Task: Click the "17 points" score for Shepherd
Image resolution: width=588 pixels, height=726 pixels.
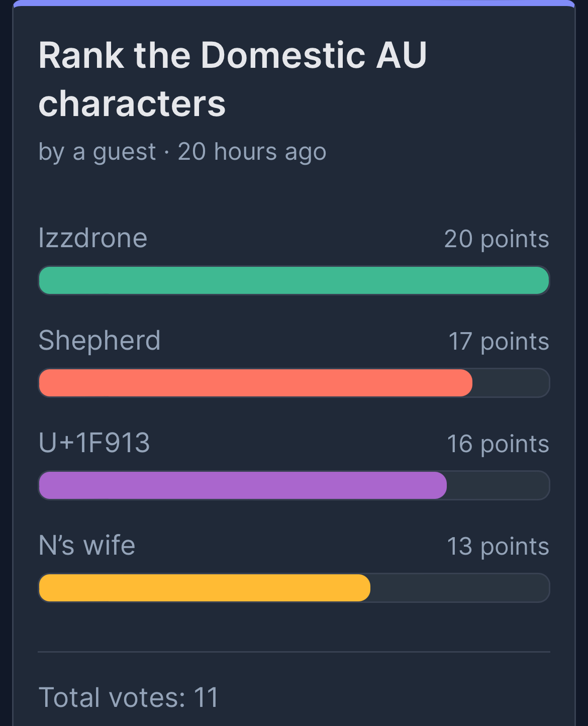Action: 498,342
